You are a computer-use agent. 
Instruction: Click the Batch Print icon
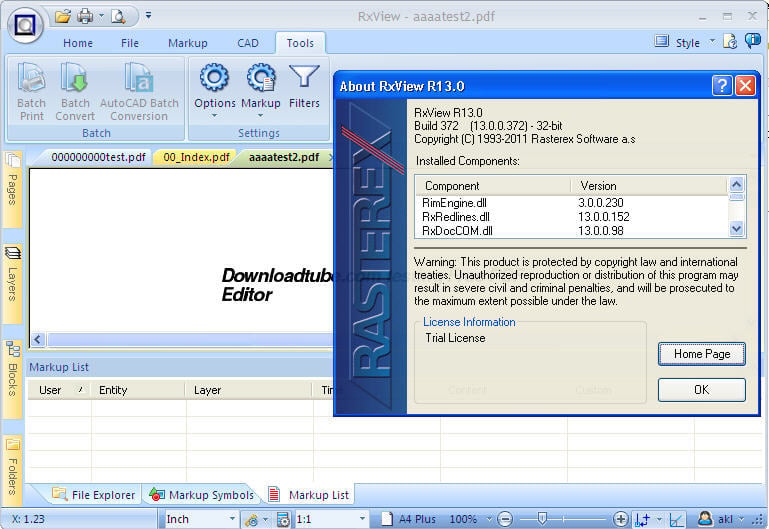pos(31,78)
